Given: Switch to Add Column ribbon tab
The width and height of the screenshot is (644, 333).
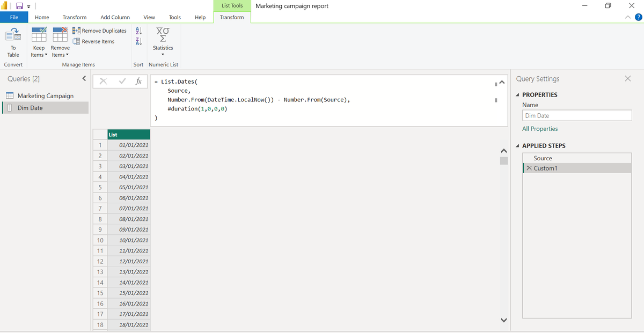Looking at the screenshot, I should pyautogui.click(x=115, y=17).
